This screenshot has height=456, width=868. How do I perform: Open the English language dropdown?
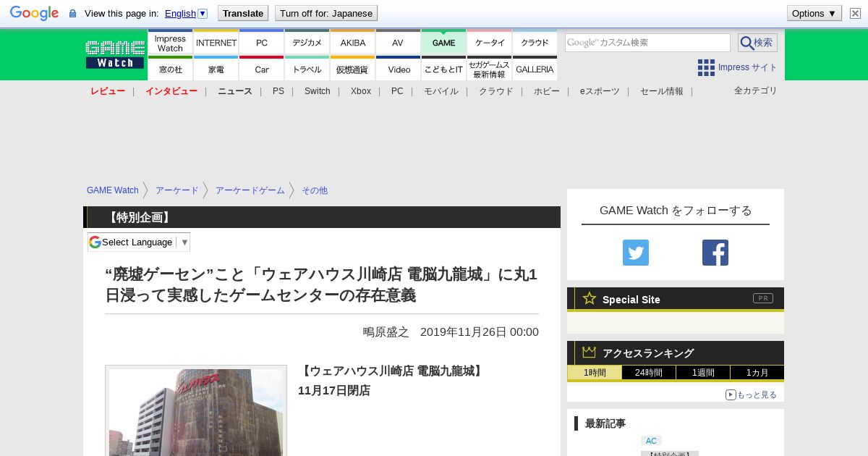click(x=186, y=13)
